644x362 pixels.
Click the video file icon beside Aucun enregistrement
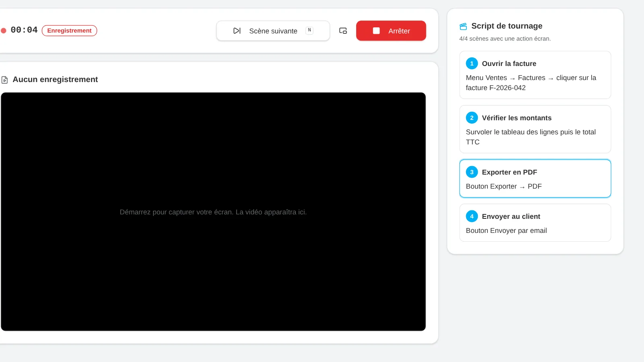point(5,80)
